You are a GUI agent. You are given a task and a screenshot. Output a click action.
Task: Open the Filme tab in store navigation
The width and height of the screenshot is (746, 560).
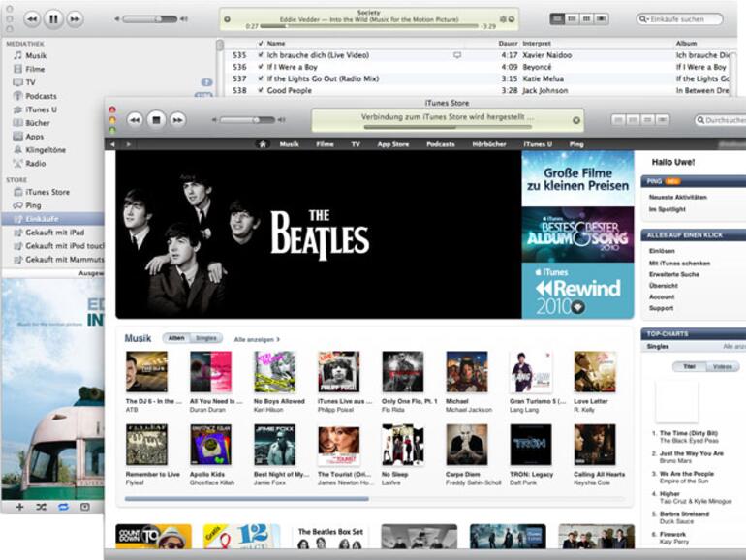(325, 144)
